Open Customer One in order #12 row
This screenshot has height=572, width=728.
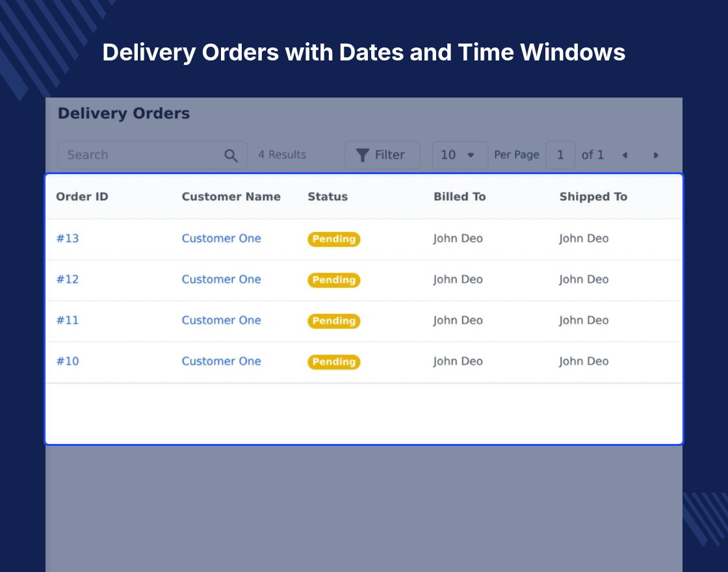[x=221, y=279]
